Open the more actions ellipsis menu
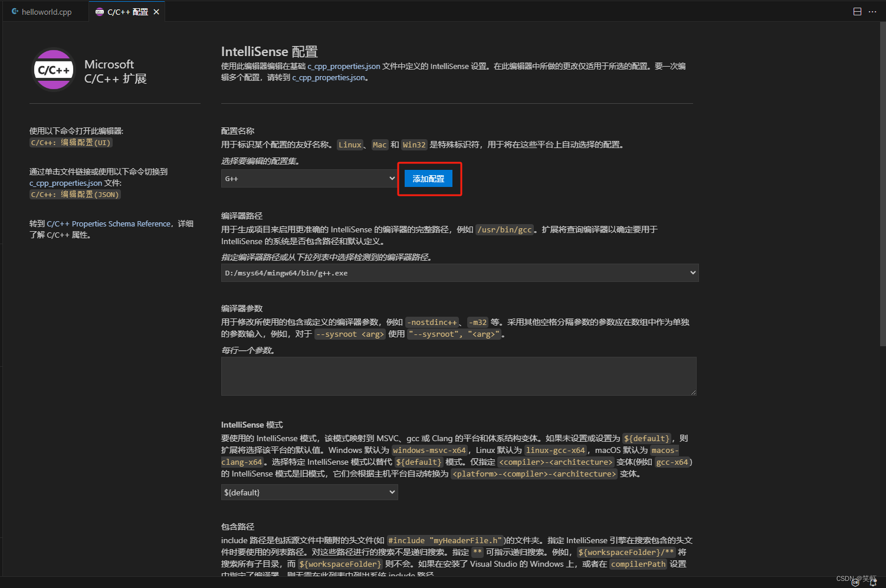This screenshot has height=588, width=886. (x=872, y=12)
